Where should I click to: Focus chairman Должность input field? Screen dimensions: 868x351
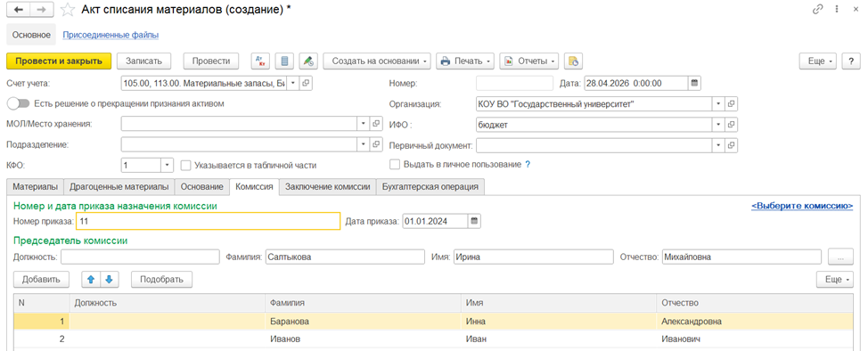click(x=140, y=257)
